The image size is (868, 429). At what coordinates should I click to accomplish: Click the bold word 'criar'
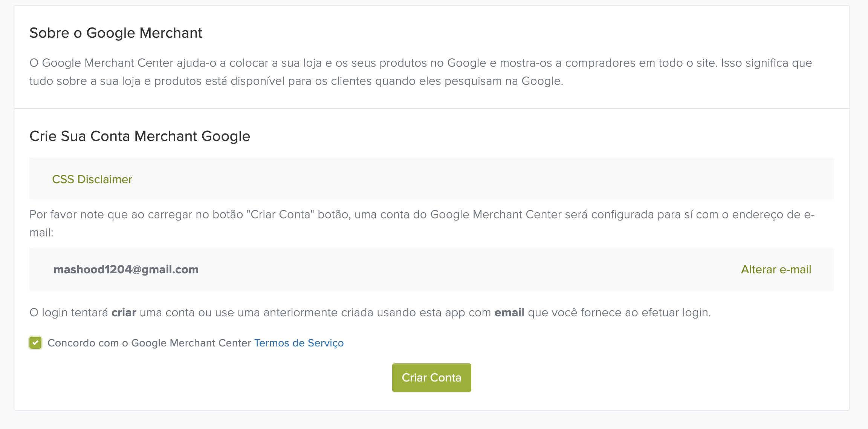point(124,313)
